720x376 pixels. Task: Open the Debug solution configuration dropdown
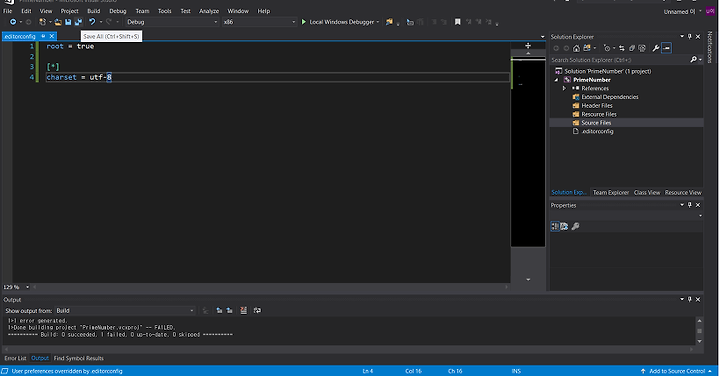[x=172, y=22]
